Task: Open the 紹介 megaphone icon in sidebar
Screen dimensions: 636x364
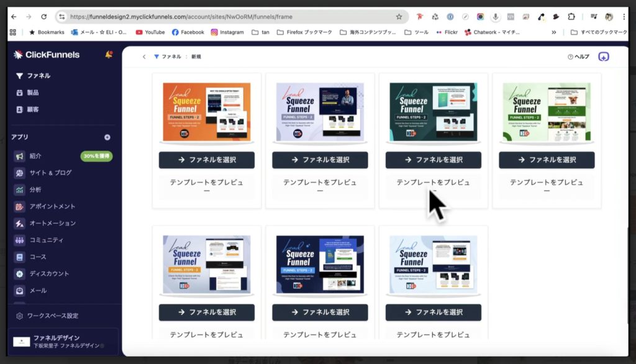Action: 20,156
